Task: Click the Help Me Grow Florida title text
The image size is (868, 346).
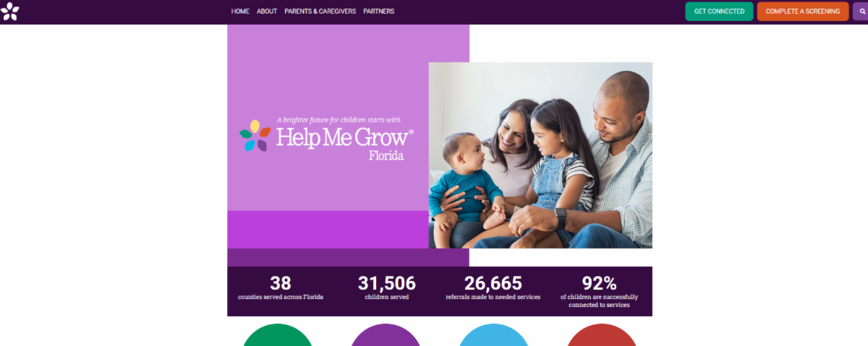Action: 344,144
